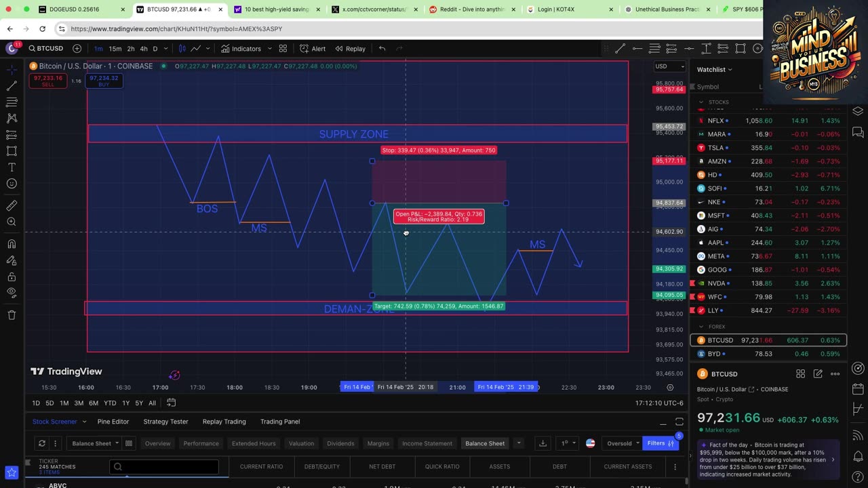
Task: Refresh the screener results
Action: 41,443
